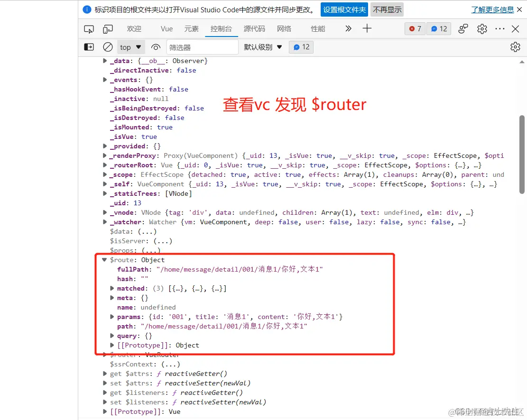Click the 设置根文件夹 button

[344, 10]
